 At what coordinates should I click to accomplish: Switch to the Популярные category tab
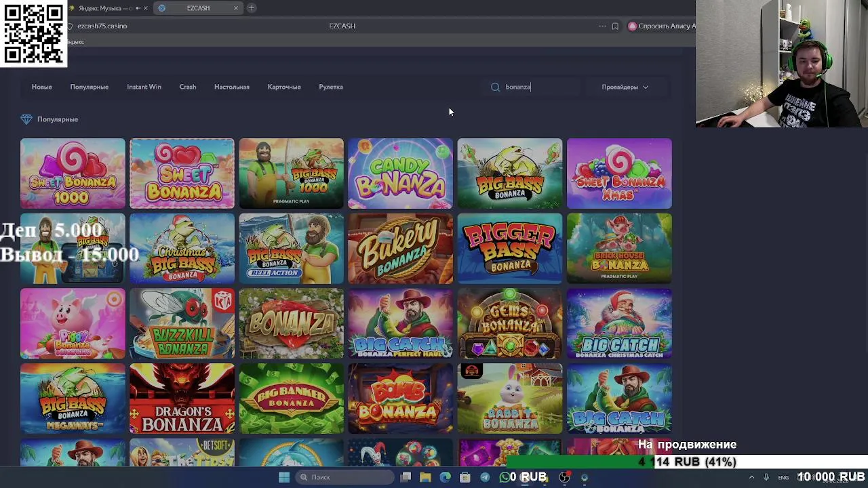pyautogui.click(x=89, y=87)
